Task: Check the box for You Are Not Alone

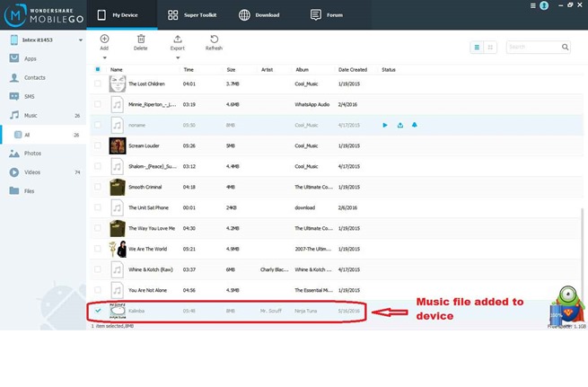Action: pyautogui.click(x=98, y=290)
